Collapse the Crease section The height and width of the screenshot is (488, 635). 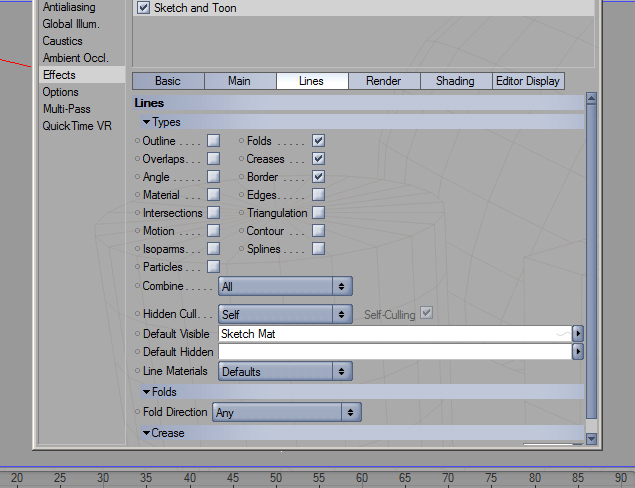146,433
